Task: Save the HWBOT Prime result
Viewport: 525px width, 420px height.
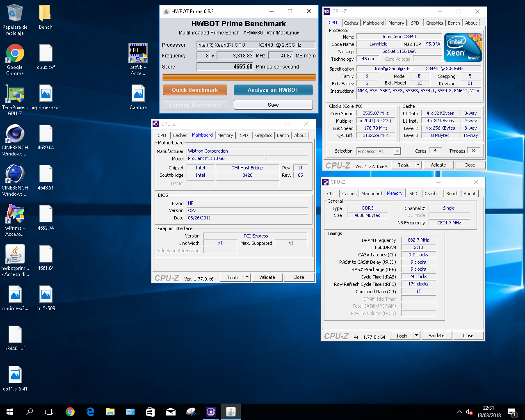Action: pos(273,105)
